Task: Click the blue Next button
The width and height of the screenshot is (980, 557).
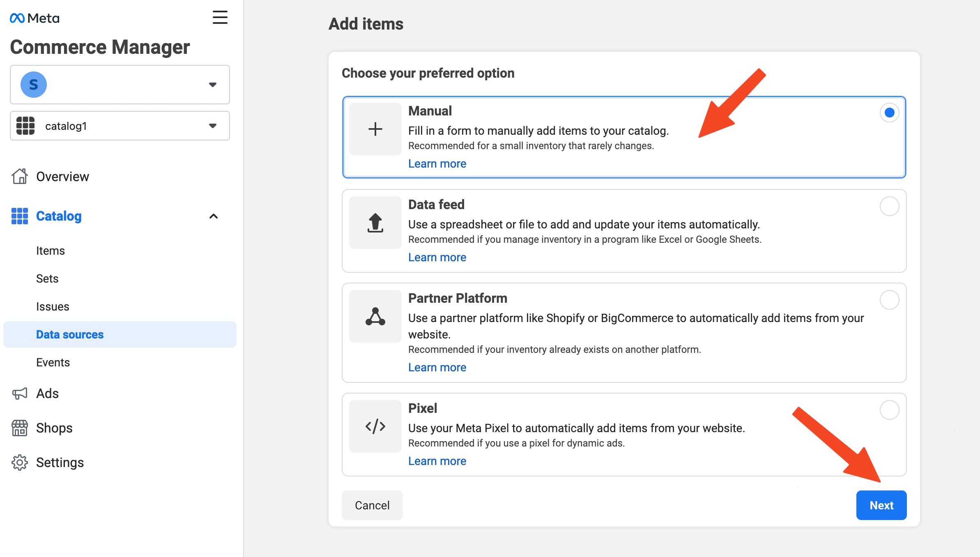Action: (881, 505)
